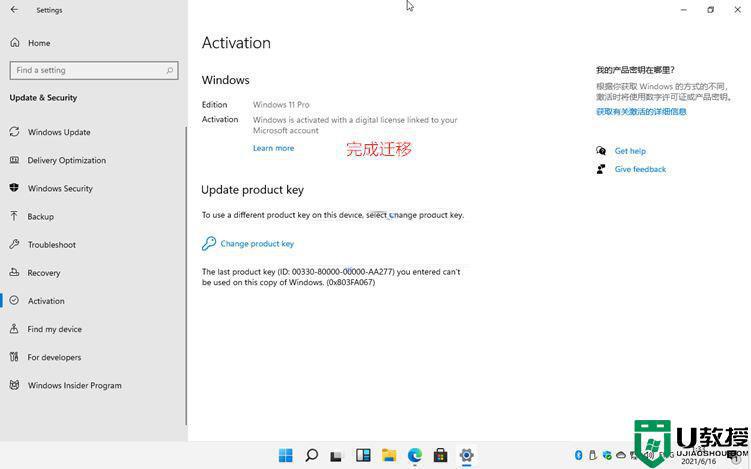Open Find my device settings

click(x=55, y=330)
